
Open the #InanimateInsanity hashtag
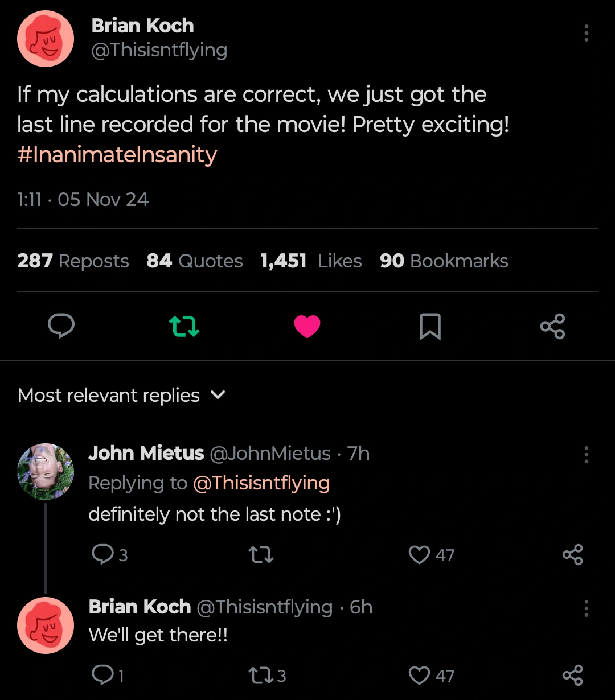click(x=117, y=155)
